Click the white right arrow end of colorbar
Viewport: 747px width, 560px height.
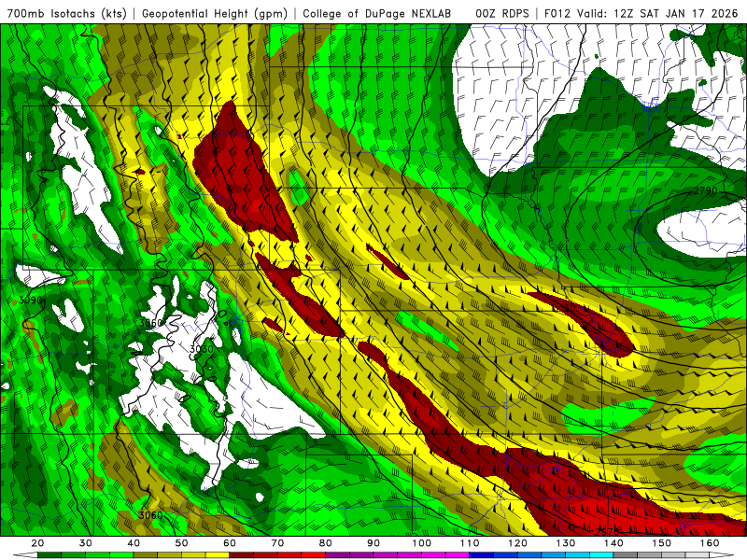(x=721, y=555)
